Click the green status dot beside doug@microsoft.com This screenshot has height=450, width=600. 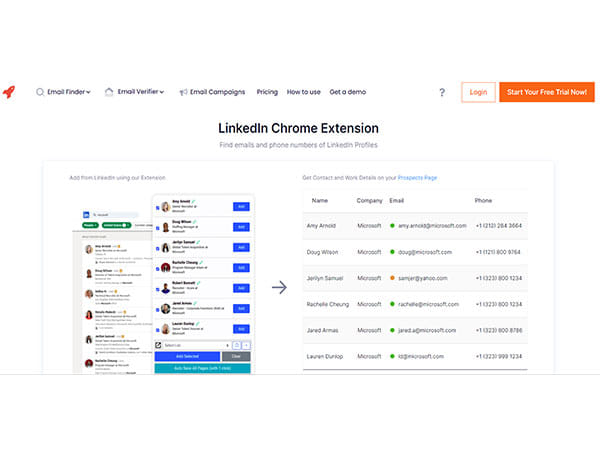tap(392, 252)
